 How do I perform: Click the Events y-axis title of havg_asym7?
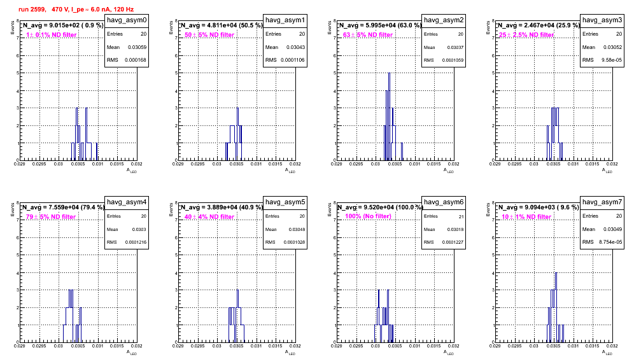[x=488, y=210]
